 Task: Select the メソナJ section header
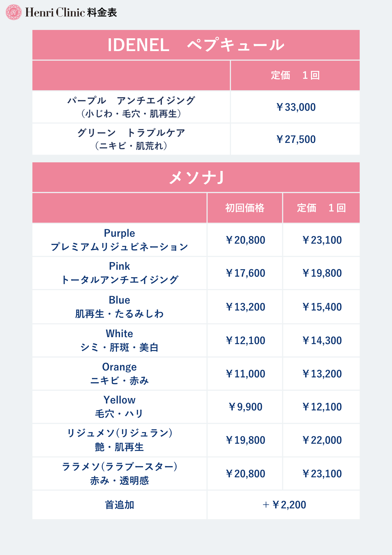(x=196, y=177)
